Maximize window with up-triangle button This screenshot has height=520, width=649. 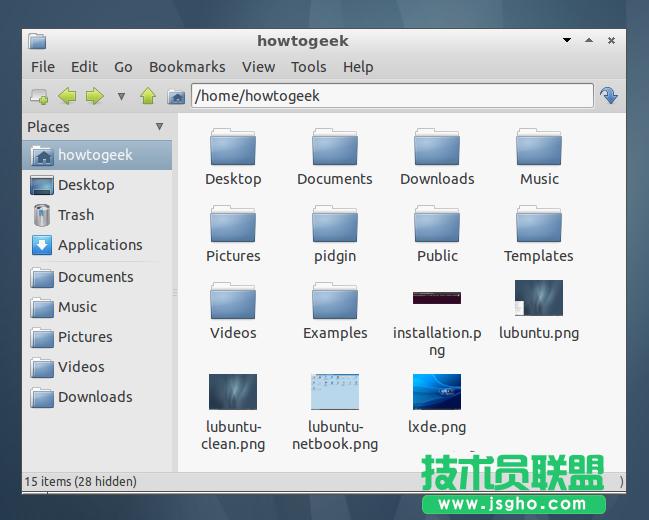[x=589, y=40]
